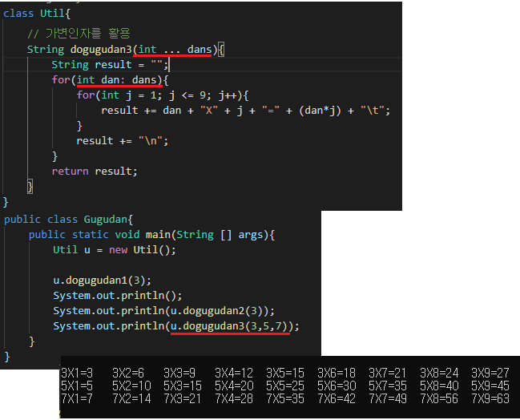Click output cell '7X1=7'

pyautogui.click(x=77, y=398)
